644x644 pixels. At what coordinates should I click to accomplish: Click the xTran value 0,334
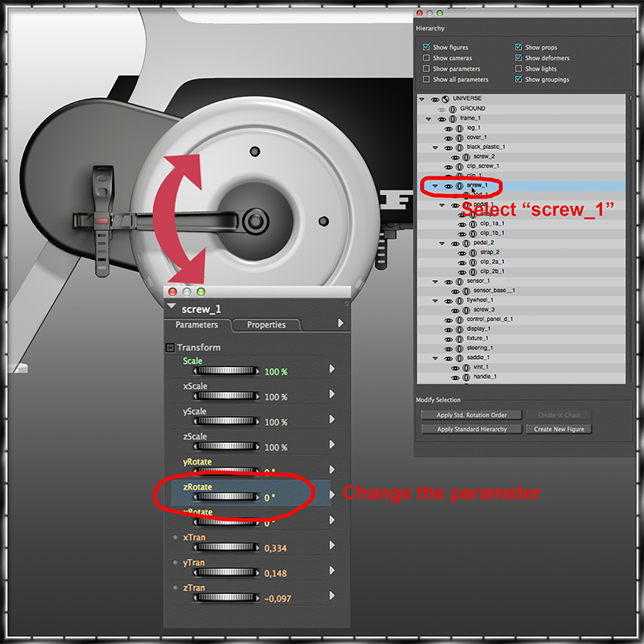275,548
